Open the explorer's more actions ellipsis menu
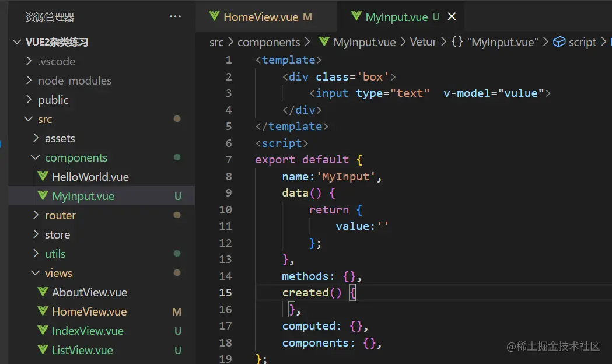 click(x=175, y=16)
